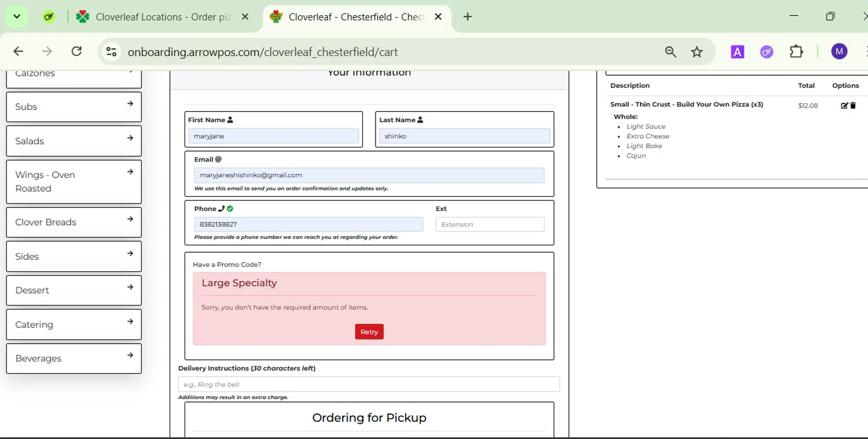
Task: Click the Extra Cheese topping text
Action: pos(648,137)
